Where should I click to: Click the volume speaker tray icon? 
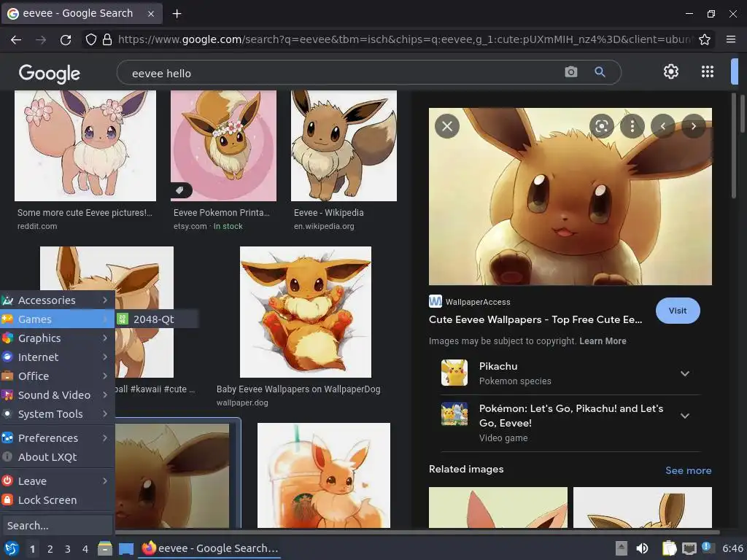[x=642, y=548]
